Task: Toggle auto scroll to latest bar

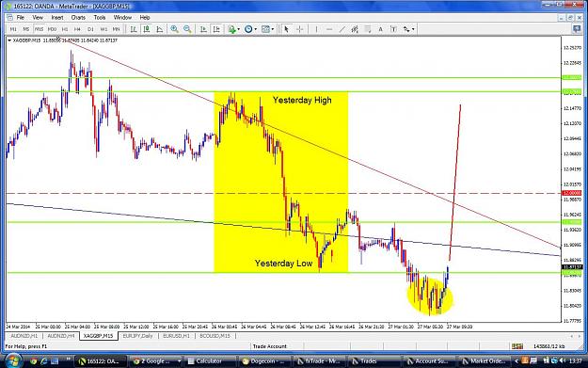Action: pyautogui.click(x=203, y=29)
